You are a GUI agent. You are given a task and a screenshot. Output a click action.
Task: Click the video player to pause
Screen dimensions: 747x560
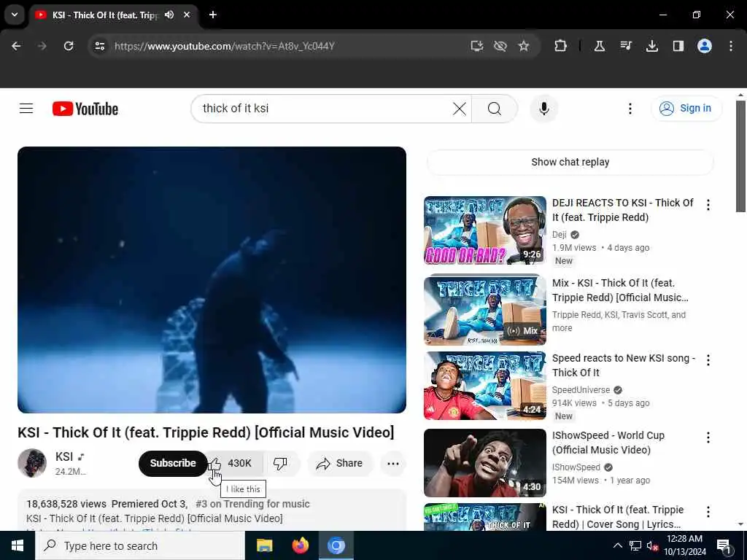tap(212, 280)
